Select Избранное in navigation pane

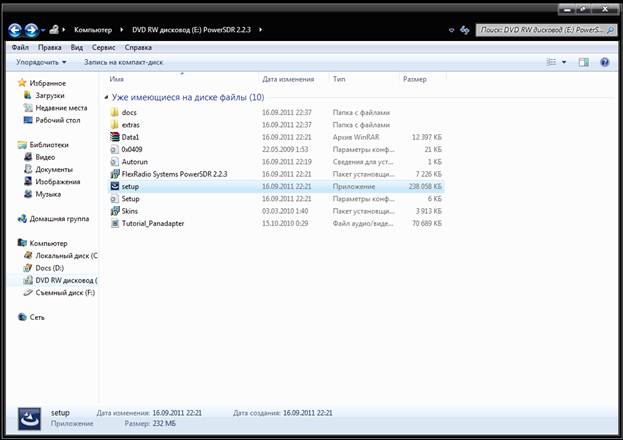click(x=42, y=83)
